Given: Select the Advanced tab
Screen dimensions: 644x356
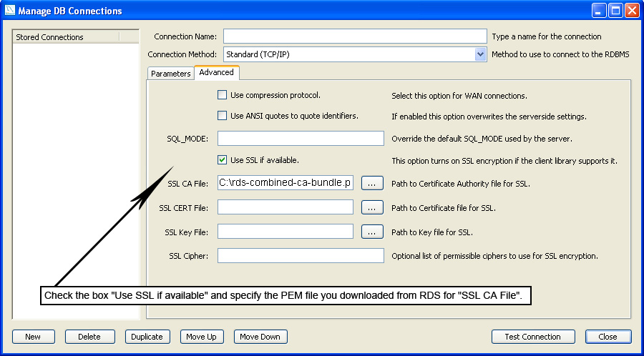Looking at the screenshot, I should click(x=216, y=72).
